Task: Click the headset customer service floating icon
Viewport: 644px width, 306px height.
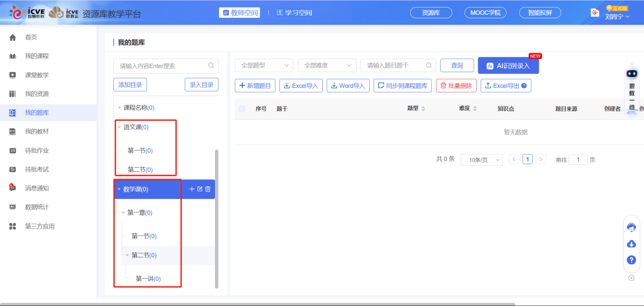Action: (x=631, y=227)
